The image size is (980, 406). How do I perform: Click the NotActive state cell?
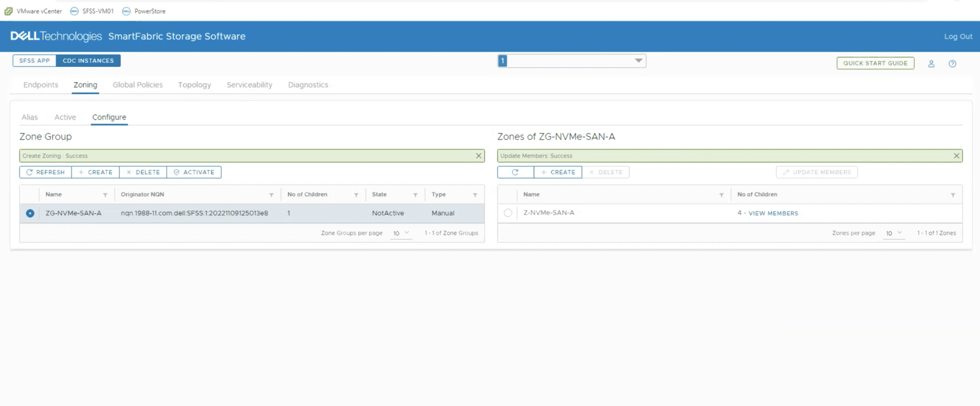point(388,213)
